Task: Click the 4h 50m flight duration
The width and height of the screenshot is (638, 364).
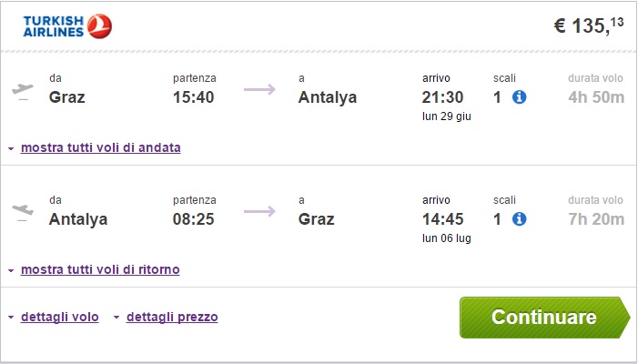Action: coord(596,96)
